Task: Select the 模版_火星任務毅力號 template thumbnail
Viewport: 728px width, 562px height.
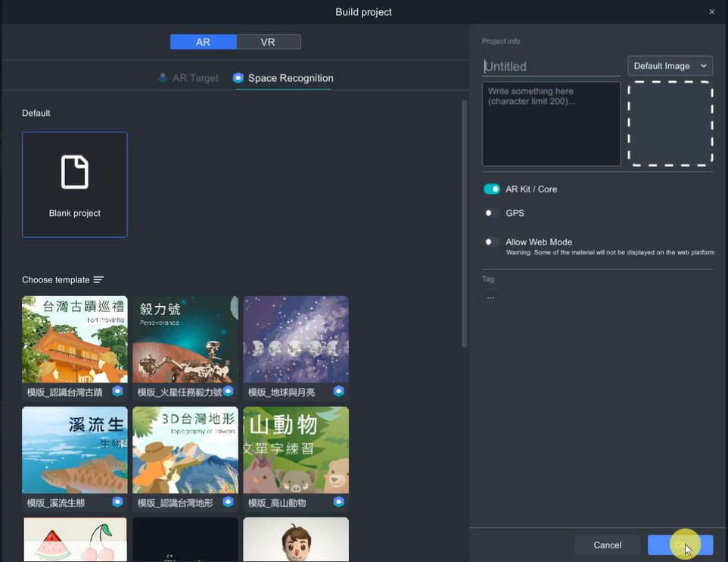Action: click(x=185, y=340)
